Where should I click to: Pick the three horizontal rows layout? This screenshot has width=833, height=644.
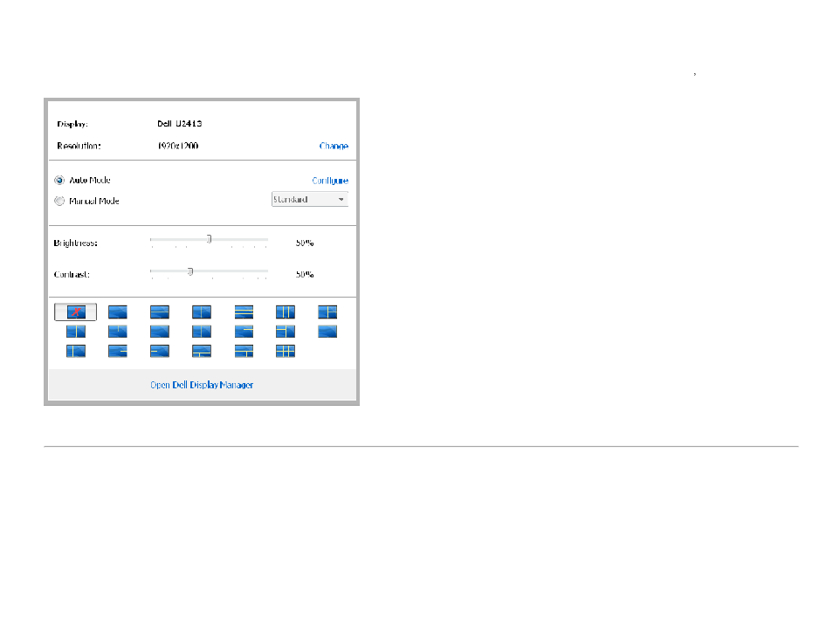pyautogui.click(x=244, y=312)
